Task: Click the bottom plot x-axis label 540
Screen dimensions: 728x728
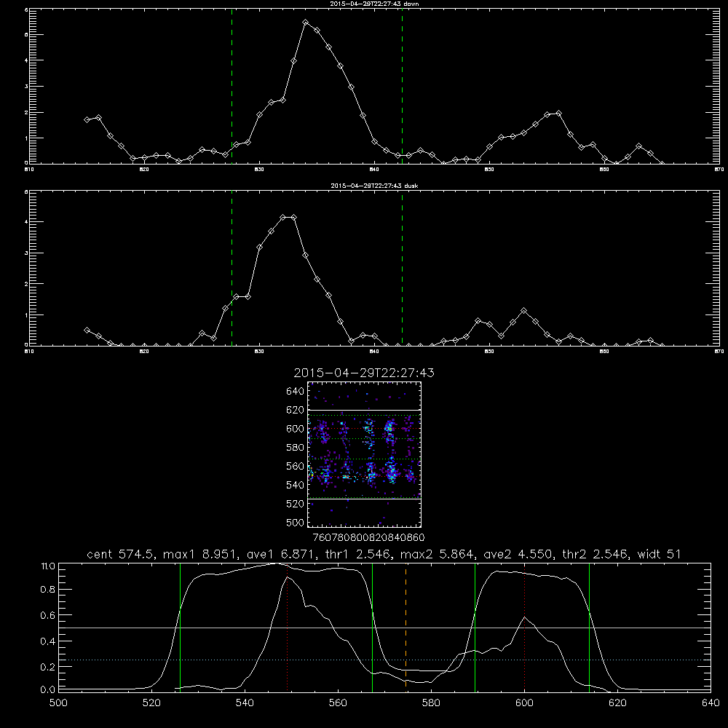Action: point(245,703)
